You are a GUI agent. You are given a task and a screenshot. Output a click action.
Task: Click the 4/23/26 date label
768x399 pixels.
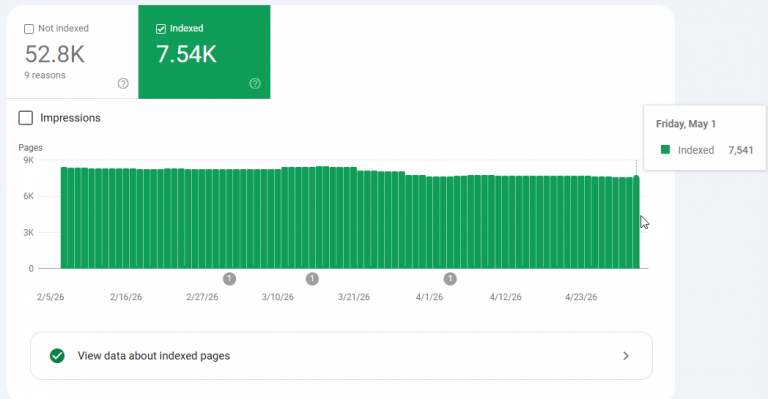click(x=581, y=297)
